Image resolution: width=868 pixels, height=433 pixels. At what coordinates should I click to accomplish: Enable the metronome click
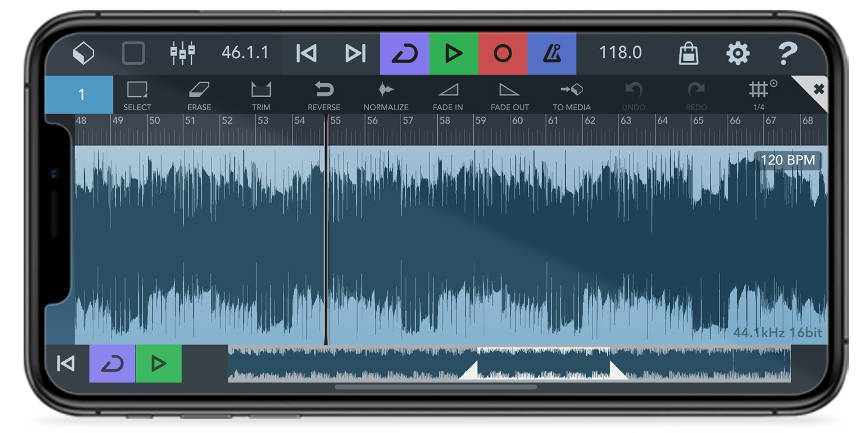click(x=552, y=53)
